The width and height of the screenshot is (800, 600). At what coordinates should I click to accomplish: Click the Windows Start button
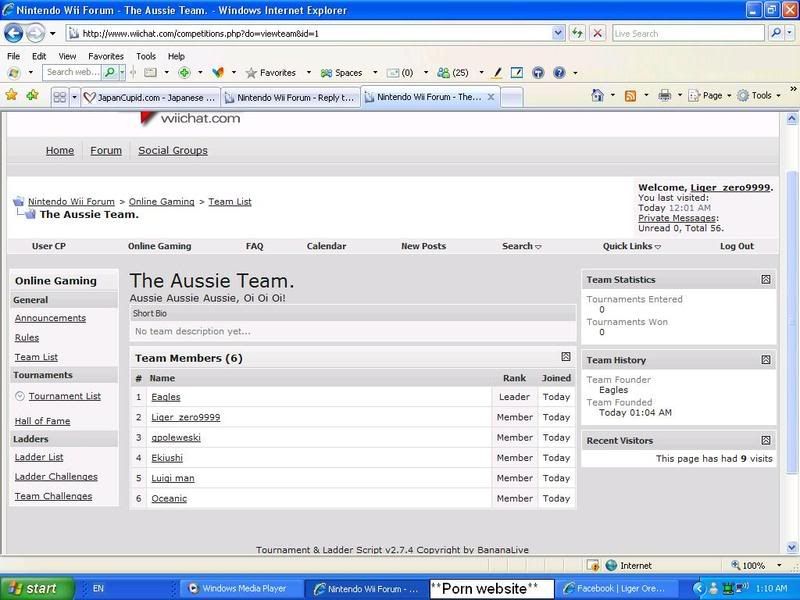pyautogui.click(x=37, y=588)
